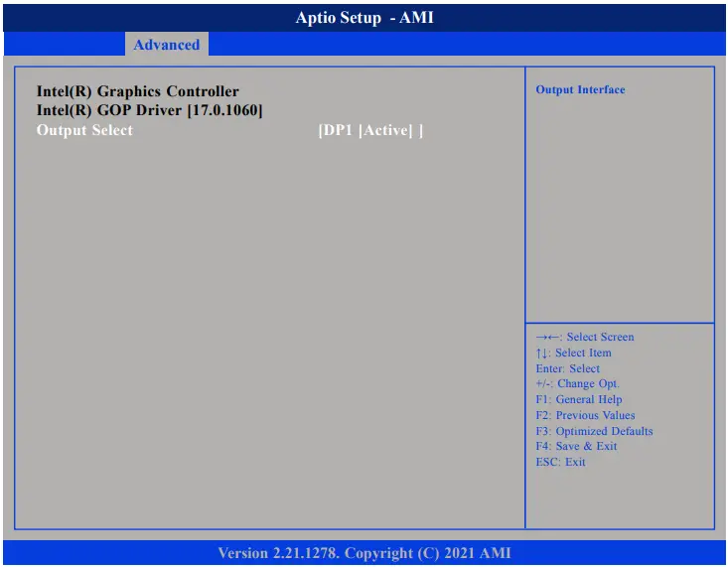Click the F1: General Help hint
The height and width of the screenshot is (567, 728).
click(x=579, y=399)
